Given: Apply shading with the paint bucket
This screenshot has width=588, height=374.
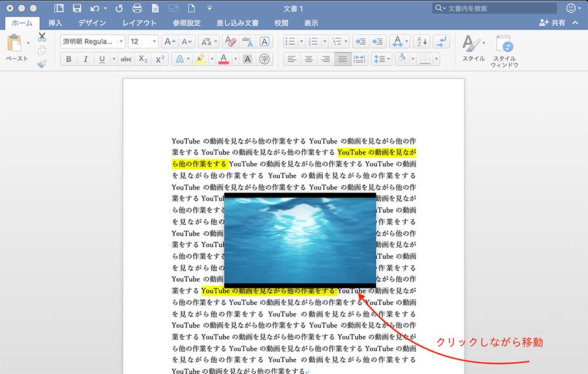Looking at the screenshot, I should pyautogui.click(x=402, y=59).
